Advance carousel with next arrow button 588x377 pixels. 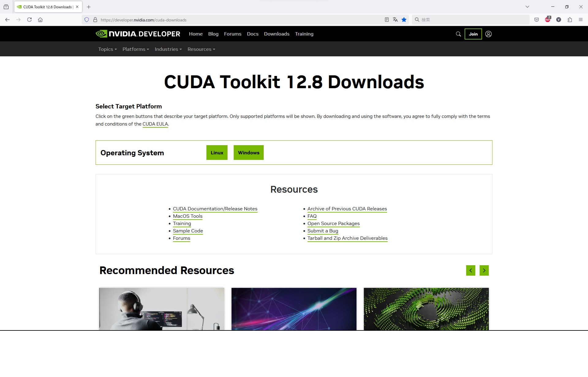point(484,270)
